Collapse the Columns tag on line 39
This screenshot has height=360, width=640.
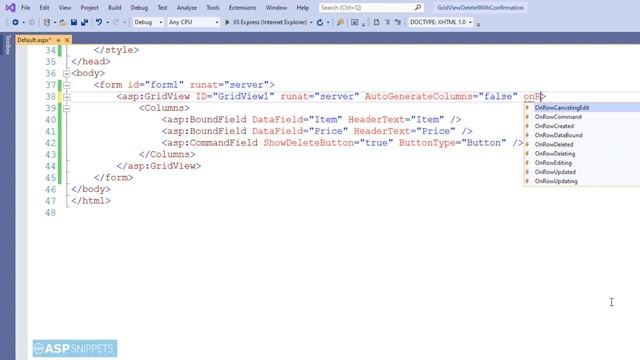(x=67, y=108)
